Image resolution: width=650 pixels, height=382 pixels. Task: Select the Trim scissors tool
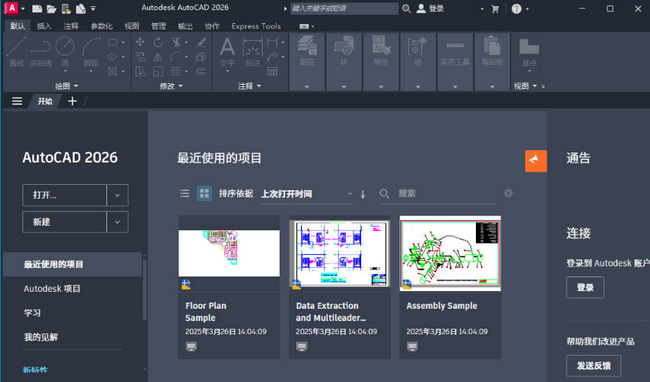coord(176,42)
